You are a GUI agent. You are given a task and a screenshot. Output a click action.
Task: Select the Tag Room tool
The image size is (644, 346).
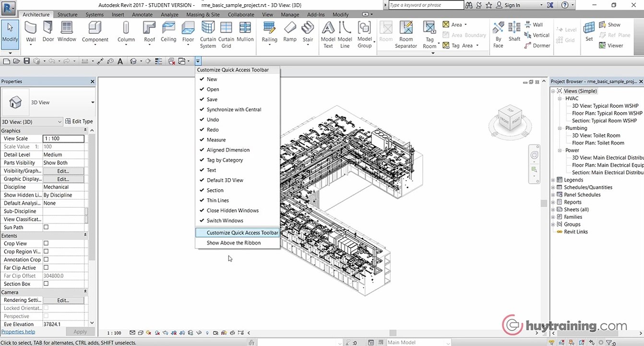tap(429, 35)
